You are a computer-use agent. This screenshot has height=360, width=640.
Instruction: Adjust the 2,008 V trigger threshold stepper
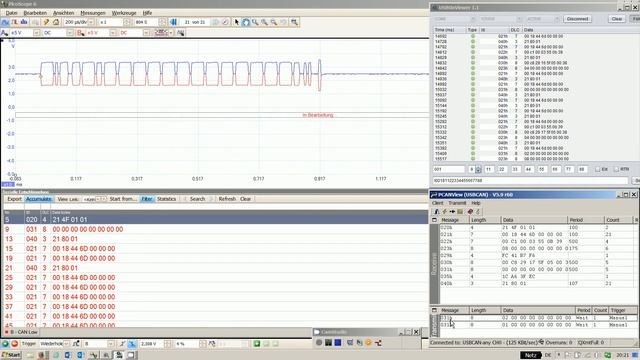(x=167, y=344)
